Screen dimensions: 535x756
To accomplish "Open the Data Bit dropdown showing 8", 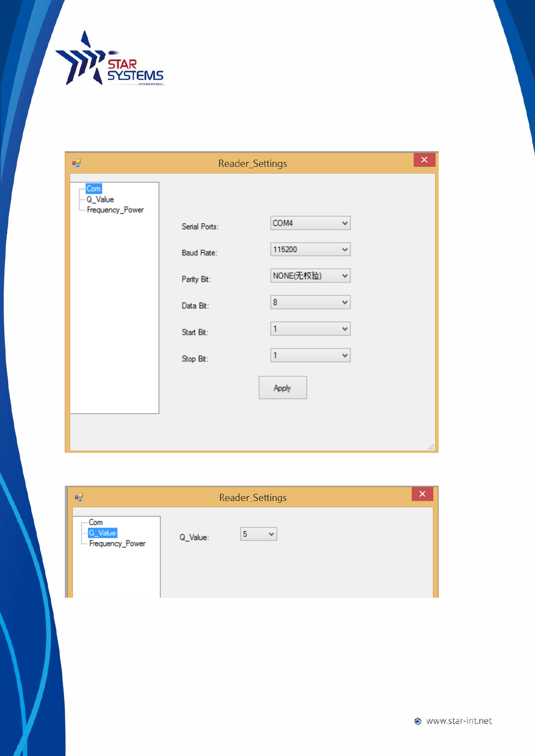I will coord(310,302).
